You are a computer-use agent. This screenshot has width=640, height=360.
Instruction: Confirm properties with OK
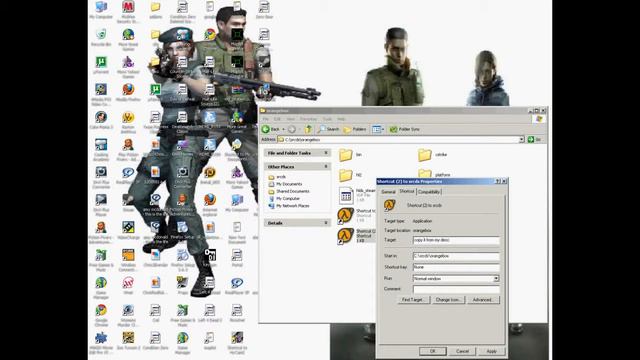point(432,351)
